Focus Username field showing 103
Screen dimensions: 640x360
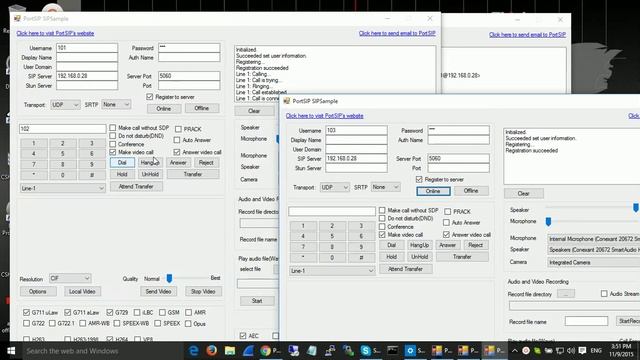click(x=356, y=130)
